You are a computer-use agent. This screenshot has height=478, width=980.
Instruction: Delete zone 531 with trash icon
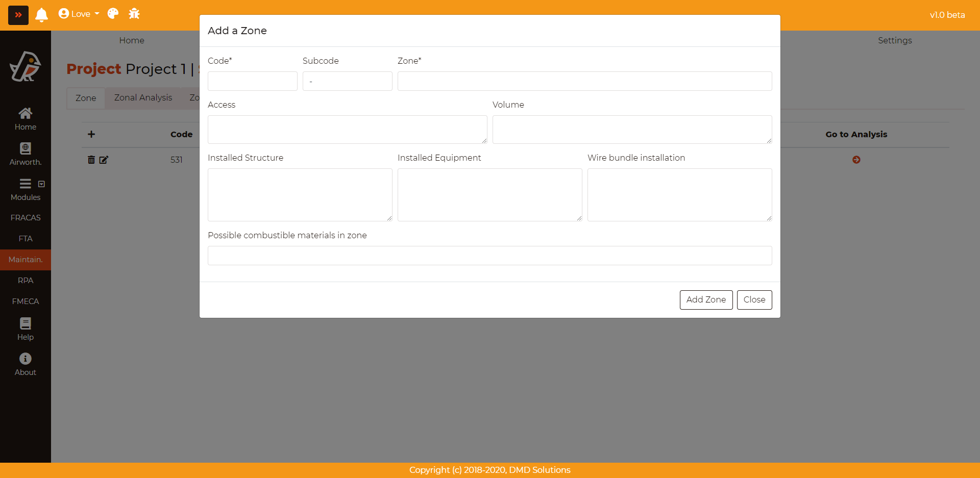[x=91, y=160]
